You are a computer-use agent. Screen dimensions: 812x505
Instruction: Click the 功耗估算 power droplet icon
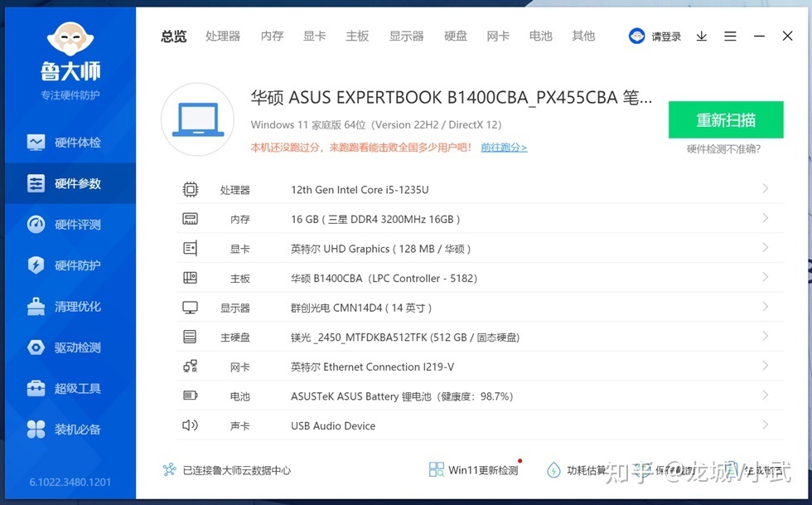pyautogui.click(x=553, y=470)
